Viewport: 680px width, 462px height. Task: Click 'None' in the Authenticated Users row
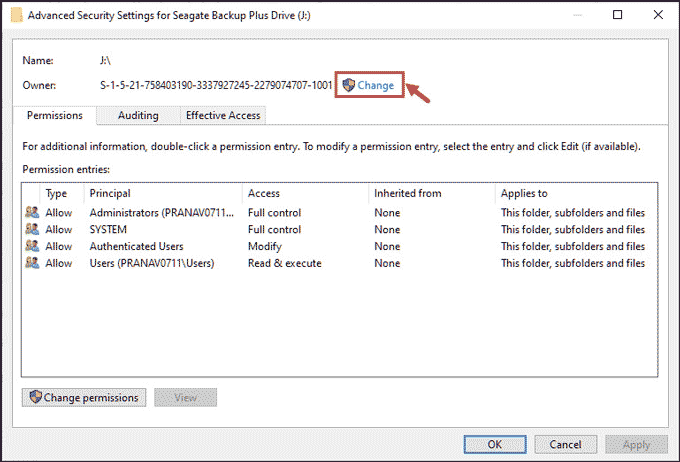pos(387,246)
